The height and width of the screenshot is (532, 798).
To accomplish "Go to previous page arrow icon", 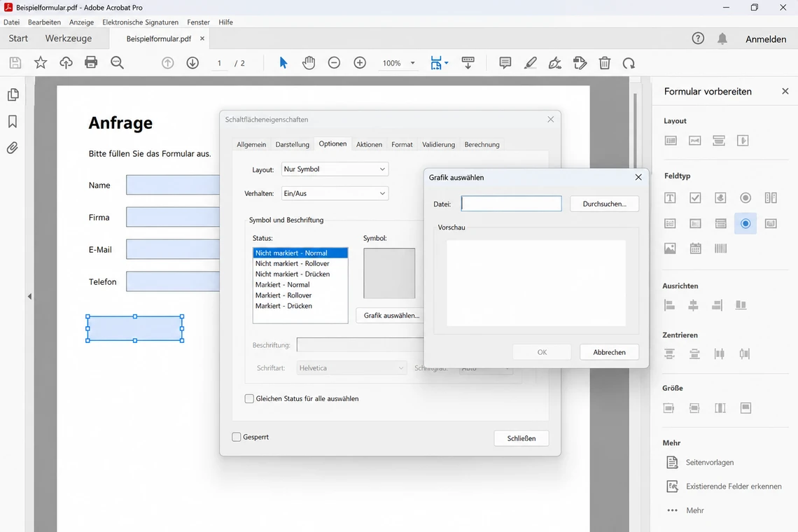I will click(167, 62).
